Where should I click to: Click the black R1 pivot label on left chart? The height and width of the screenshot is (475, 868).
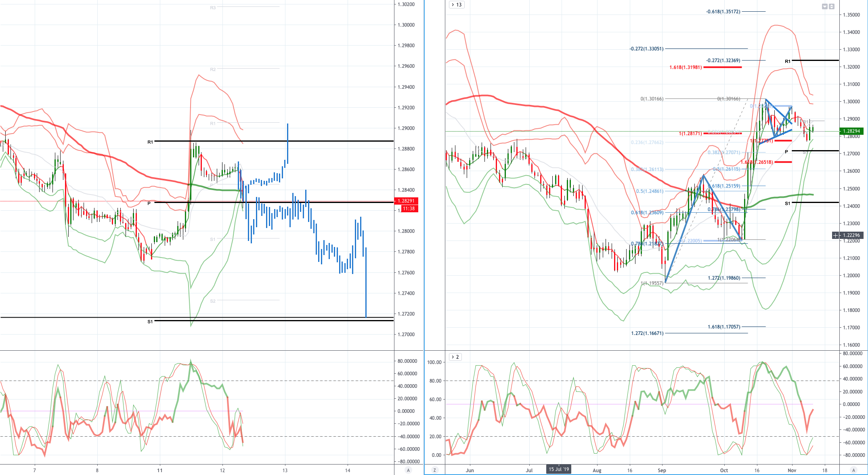click(150, 142)
